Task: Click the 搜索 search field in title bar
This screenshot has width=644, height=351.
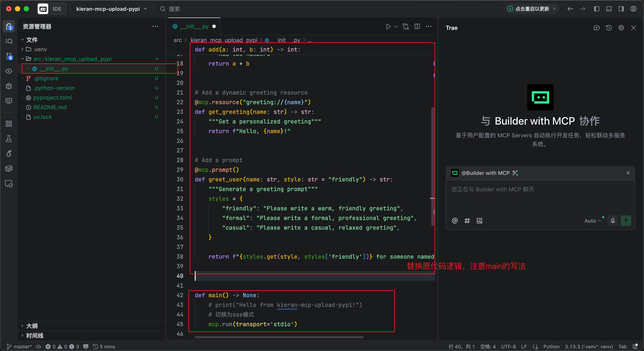Action: click(x=170, y=9)
